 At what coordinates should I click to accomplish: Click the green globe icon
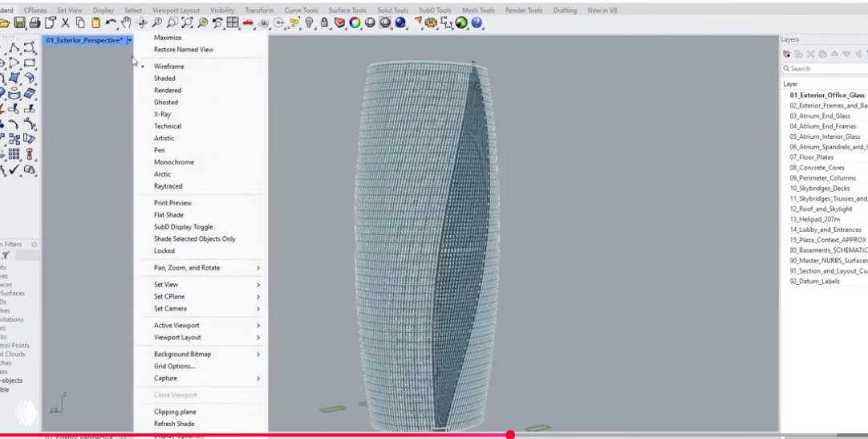462,23
